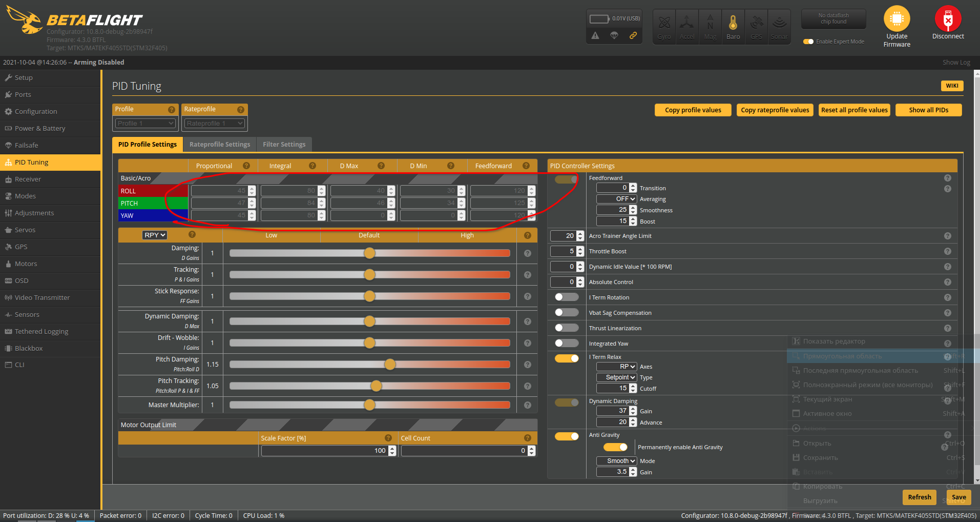Click the Pitch Damping slider handle
980x522 pixels.
coord(390,365)
